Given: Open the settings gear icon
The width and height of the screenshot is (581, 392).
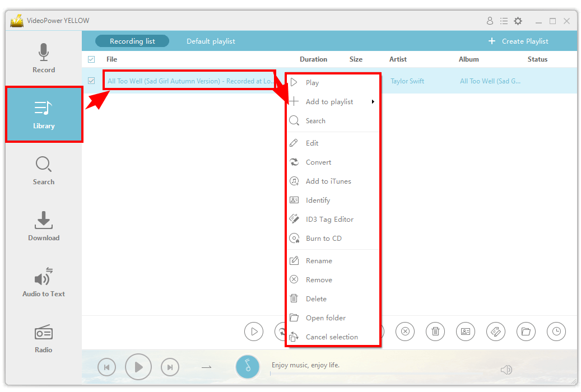Looking at the screenshot, I should (x=518, y=21).
